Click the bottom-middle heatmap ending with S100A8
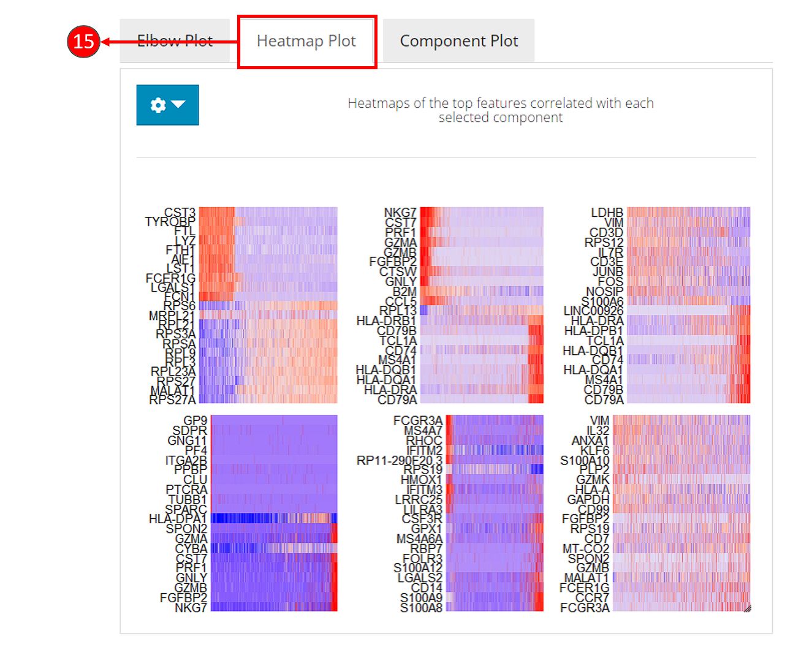Screen dimensions: 812x647 pyautogui.click(x=494, y=513)
